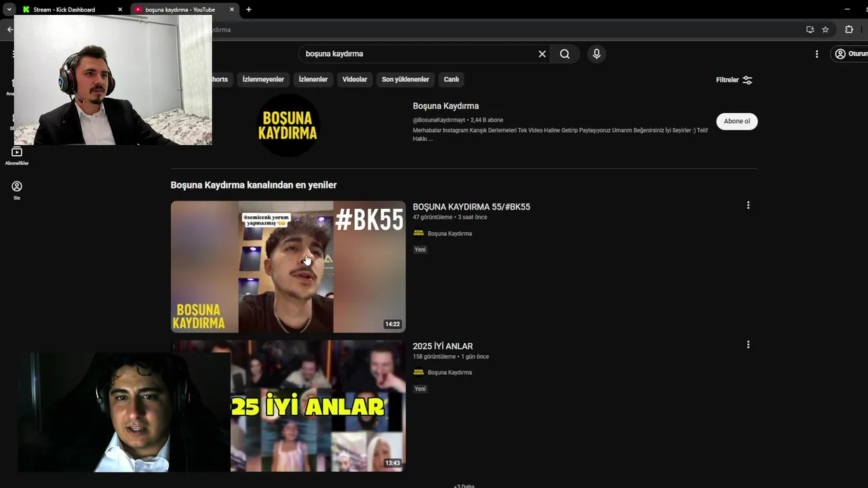Play the 2025 İYİ ANLAR thumbnail
Image resolution: width=868 pixels, height=488 pixels.
click(318, 406)
